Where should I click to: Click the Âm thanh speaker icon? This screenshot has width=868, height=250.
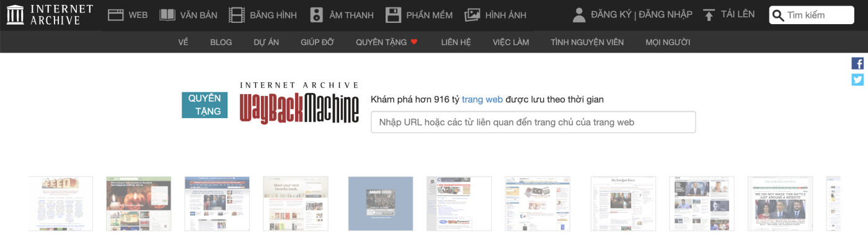316,15
